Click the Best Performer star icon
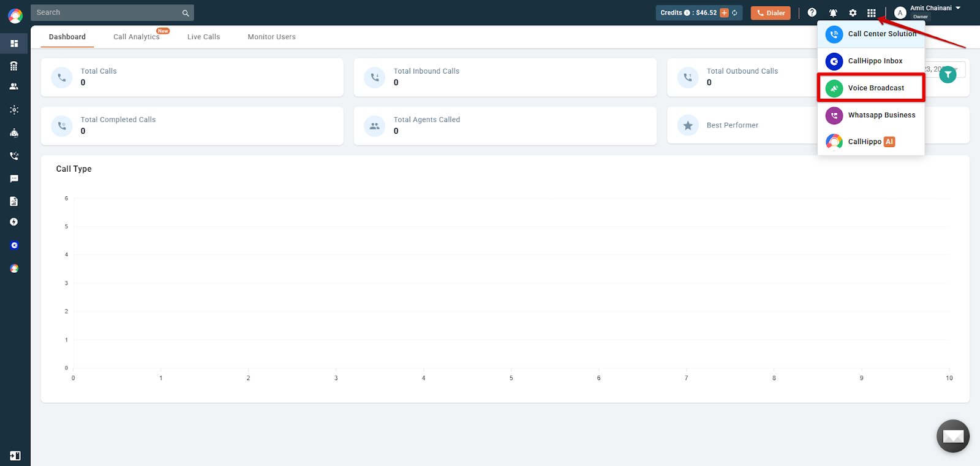Image resolution: width=980 pixels, height=466 pixels. 688,126
